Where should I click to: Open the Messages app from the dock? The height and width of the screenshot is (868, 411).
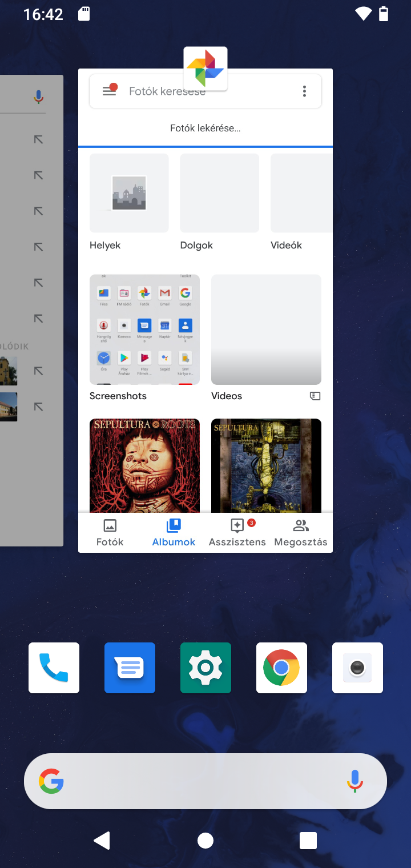pyautogui.click(x=130, y=668)
